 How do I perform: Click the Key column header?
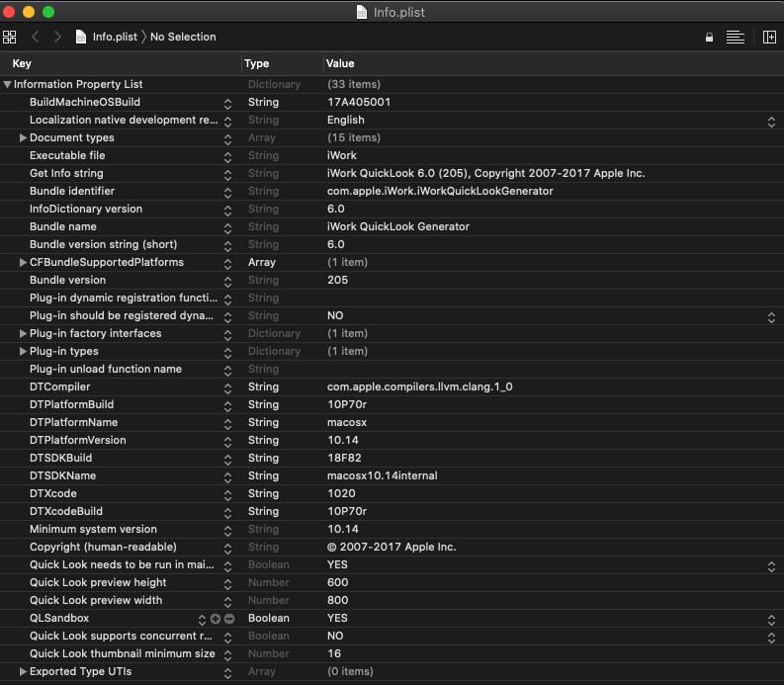tap(22, 63)
